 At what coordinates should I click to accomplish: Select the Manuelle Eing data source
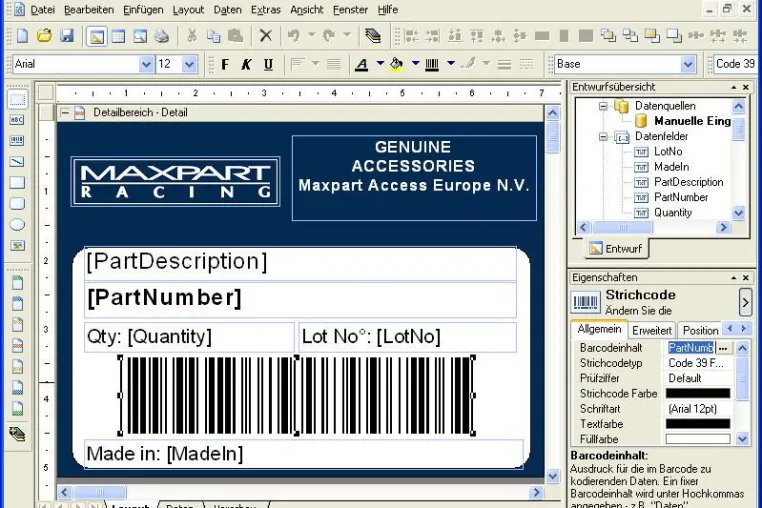tap(692, 121)
